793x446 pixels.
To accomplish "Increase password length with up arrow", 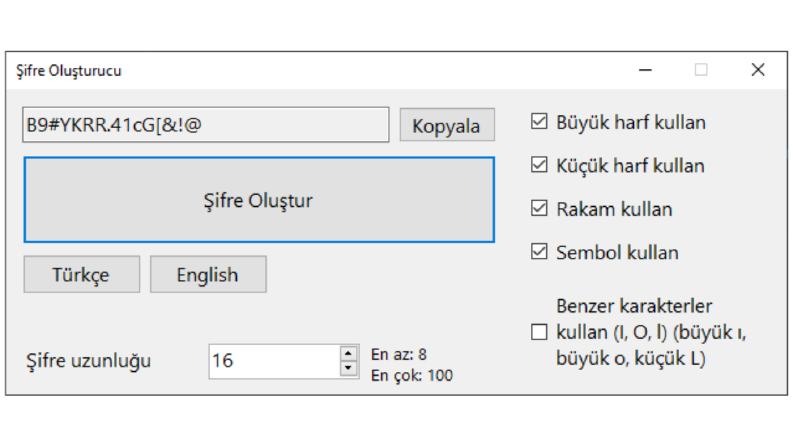I will [x=348, y=353].
